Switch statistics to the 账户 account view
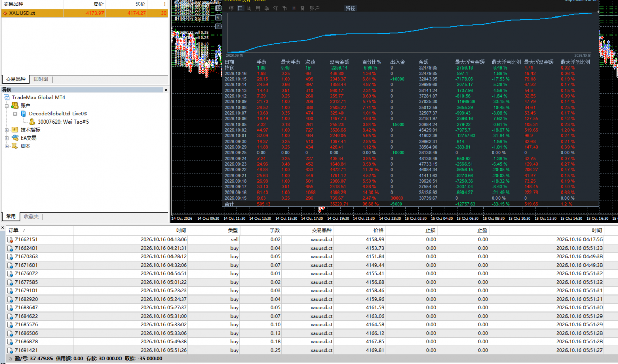The height and width of the screenshot is (364, 618). (x=314, y=8)
